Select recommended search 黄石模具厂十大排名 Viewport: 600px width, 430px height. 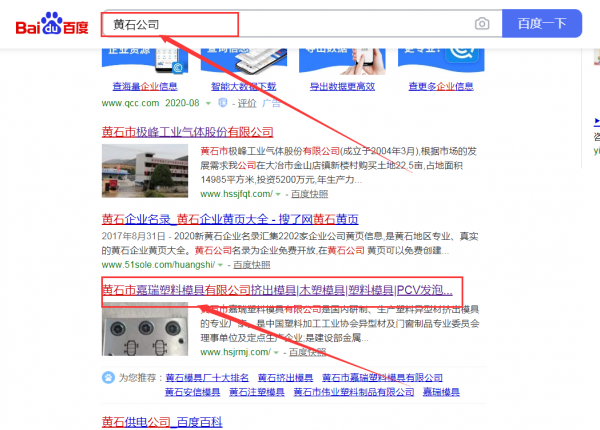click(207, 378)
